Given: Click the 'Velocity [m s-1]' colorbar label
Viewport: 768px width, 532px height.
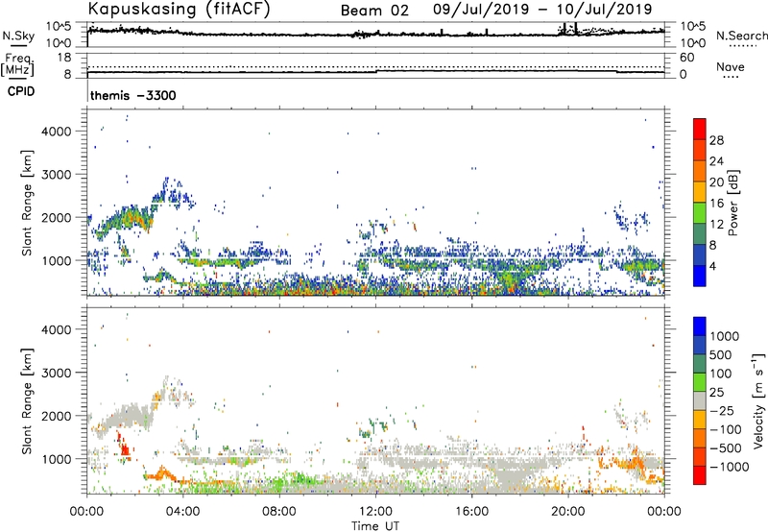Looking at the screenshot, I should tap(758, 400).
